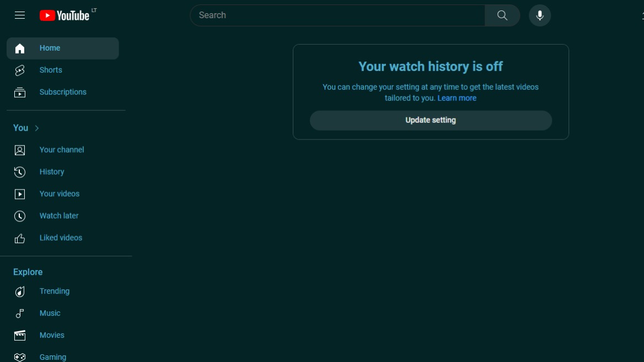Open Your channel in sidebar
644x362 pixels.
[62, 150]
